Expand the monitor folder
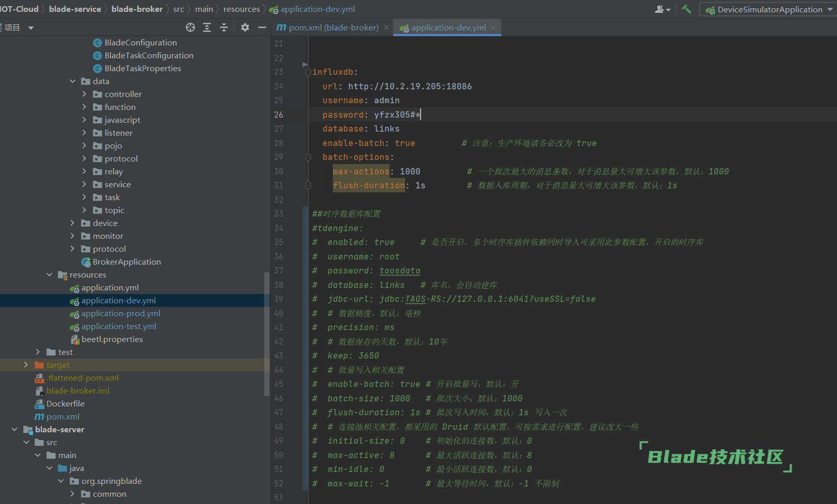The width and height of the screenshot is (837, 504). (x=73, y=236)
